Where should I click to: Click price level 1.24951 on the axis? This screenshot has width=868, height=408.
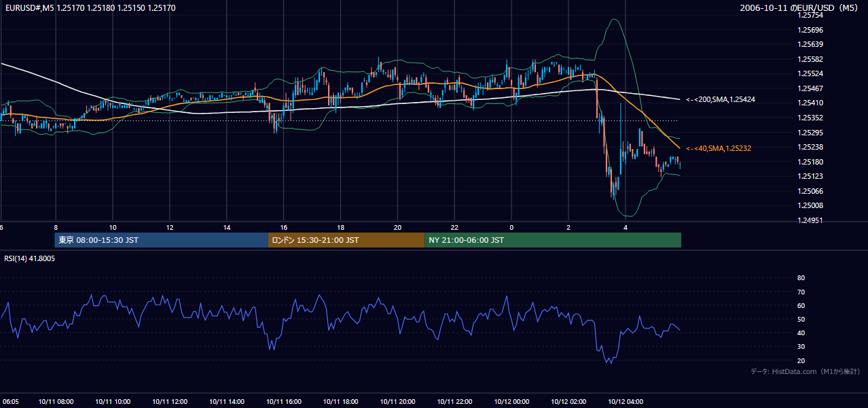click(810, 220)
